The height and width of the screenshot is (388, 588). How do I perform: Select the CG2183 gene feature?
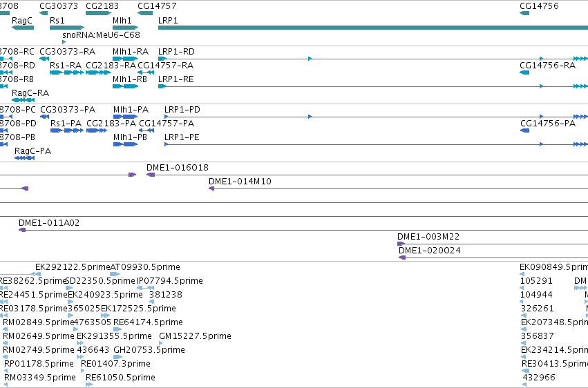coord(98,13)
